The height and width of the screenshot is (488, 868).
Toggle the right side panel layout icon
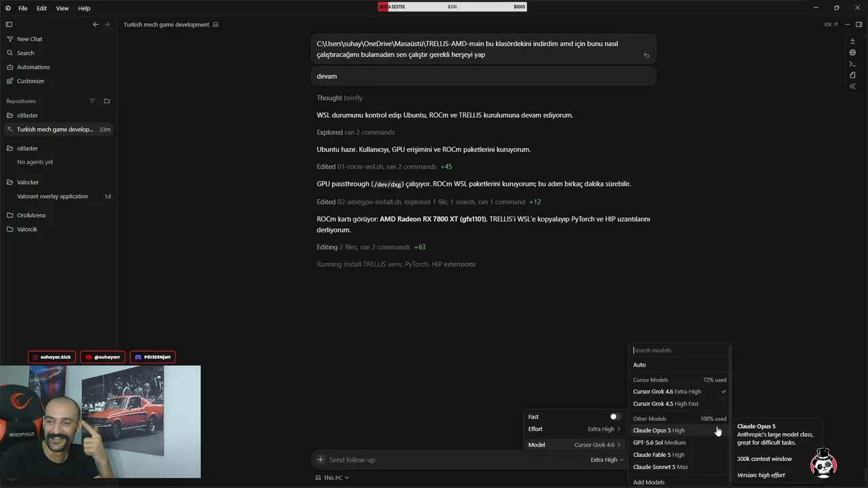tap(859, 24)
